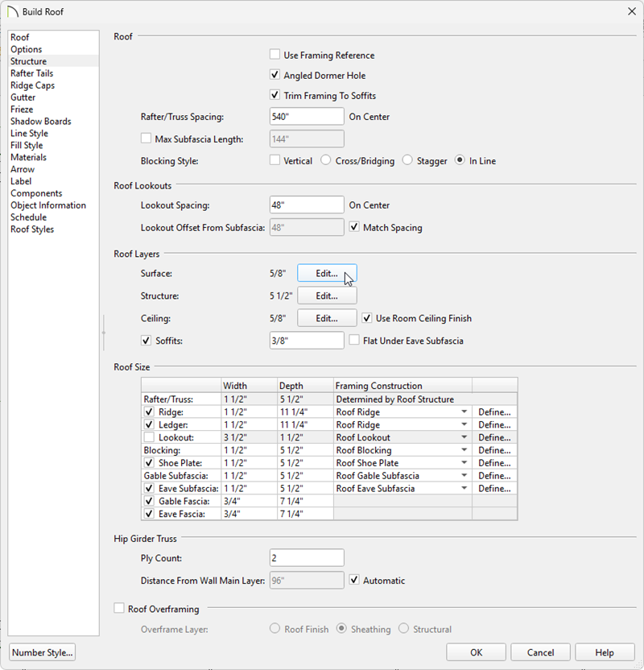Uncheck the Ridge row checkbox
Viewport: 644px width, 670px height.
point(149,412)
